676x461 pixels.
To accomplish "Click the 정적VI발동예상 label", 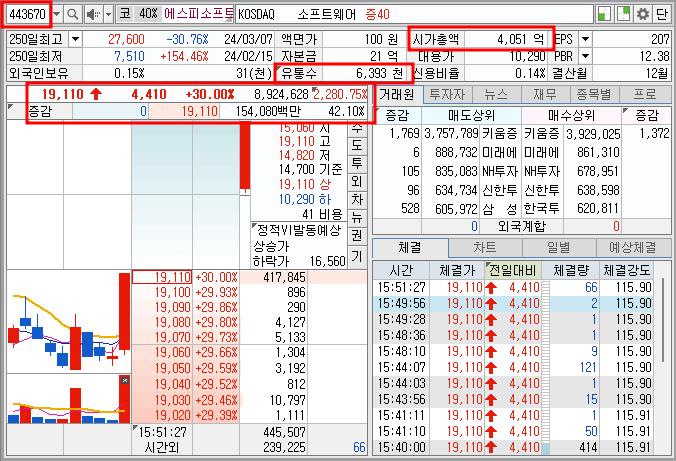I will tap(299, 230).
